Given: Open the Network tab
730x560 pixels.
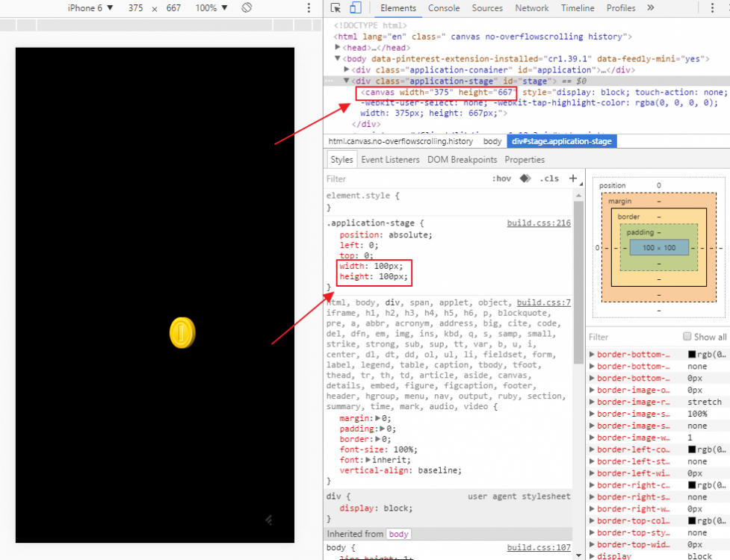Looking at the screenshot, I should click(x=532, y=8).
